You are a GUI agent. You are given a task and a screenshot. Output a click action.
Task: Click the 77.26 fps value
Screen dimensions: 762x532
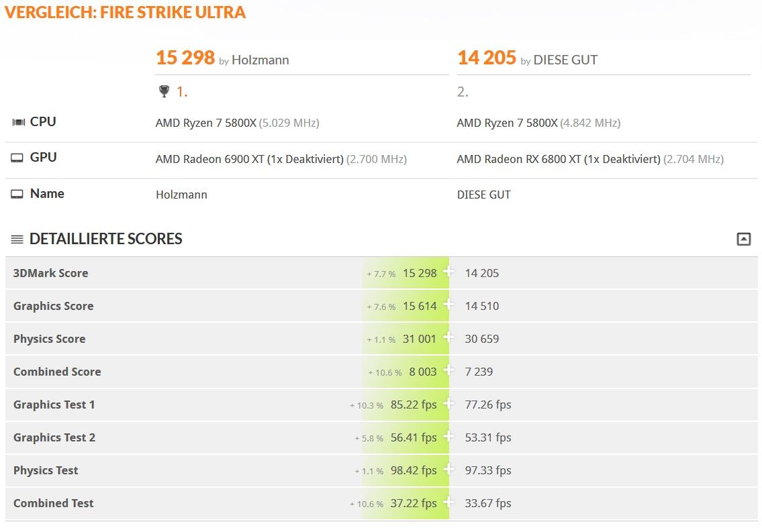488,405
